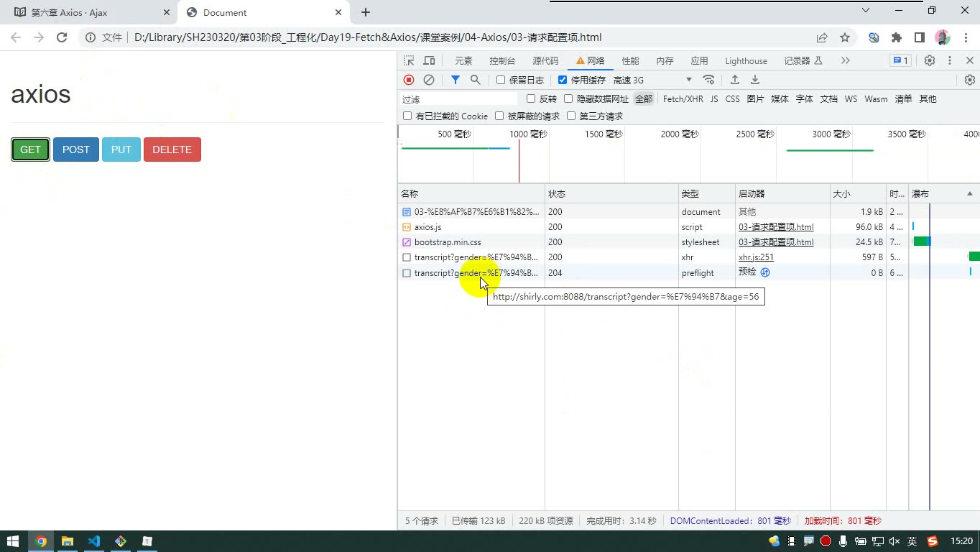Toggle the device toolbar icon

(x=429, y=61)
